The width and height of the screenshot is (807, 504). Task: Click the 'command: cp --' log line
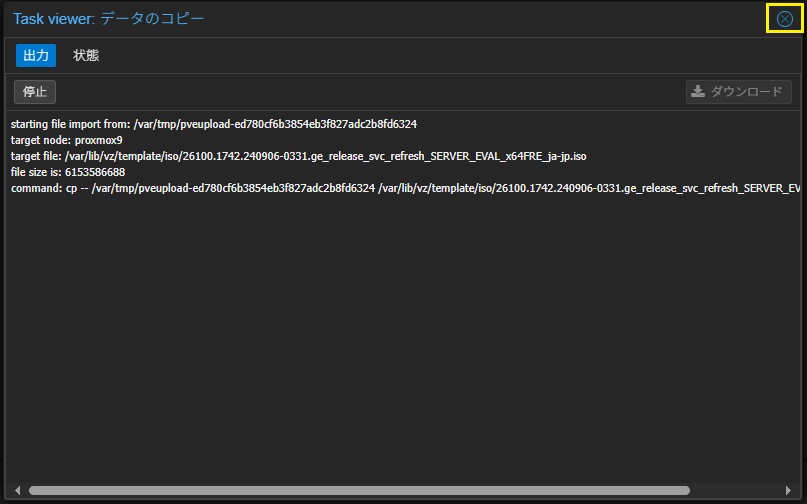pos(406,188)
